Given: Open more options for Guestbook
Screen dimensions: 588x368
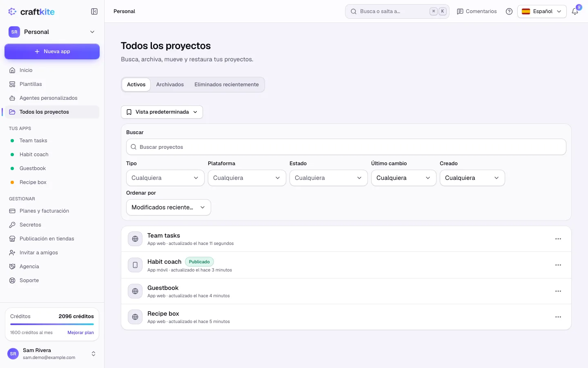Looking at the screenshot, I should pos(558,291).
